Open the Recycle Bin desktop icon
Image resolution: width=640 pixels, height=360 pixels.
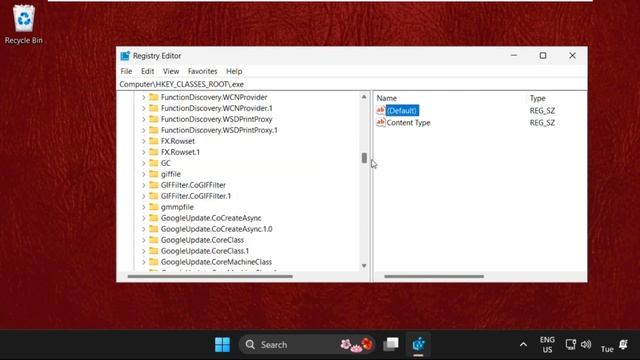click(24, 24)
